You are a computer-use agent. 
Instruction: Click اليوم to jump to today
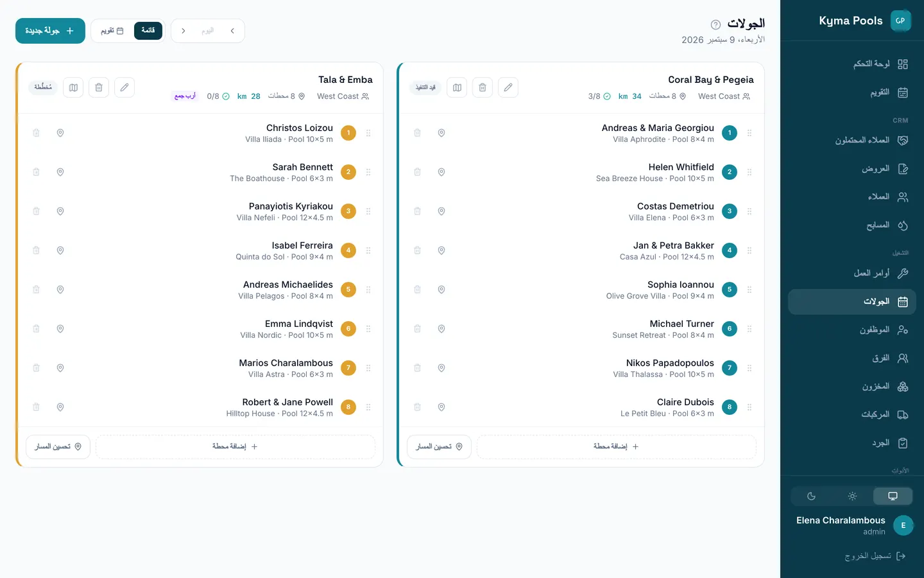tap(208, 31)
